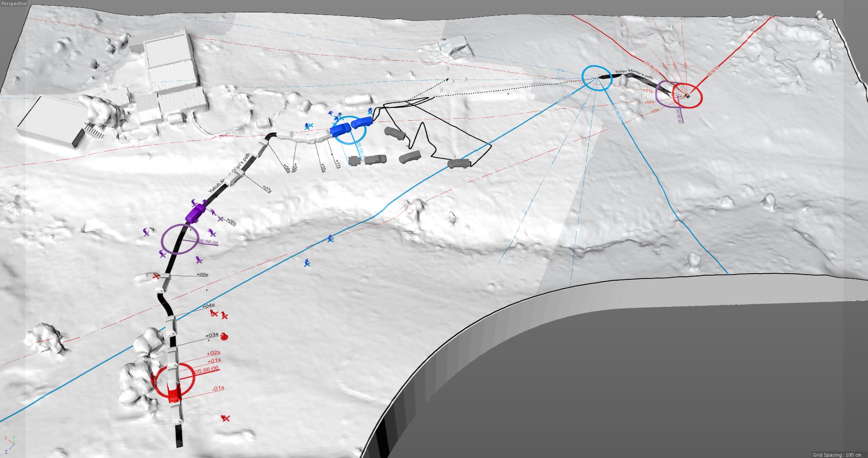
Task: Select the left blue vehicle model
Action: [340, 129]
